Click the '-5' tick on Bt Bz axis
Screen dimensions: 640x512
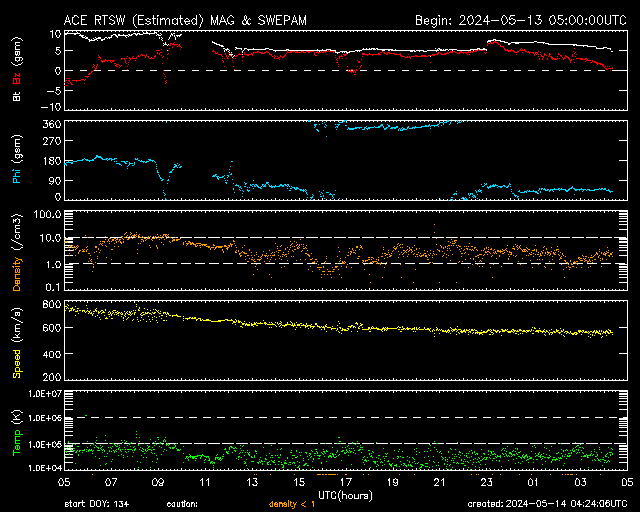pyautogui.click(x=55, y=91)
